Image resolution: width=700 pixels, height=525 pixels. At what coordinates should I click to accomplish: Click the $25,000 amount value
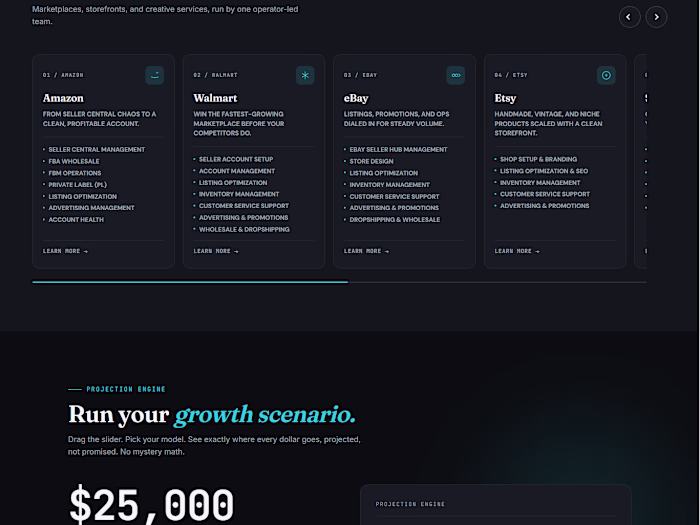(x=151, y=505)
